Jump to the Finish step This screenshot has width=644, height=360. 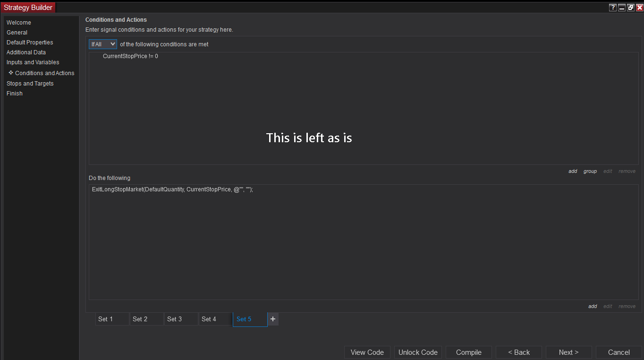(15, 94)
